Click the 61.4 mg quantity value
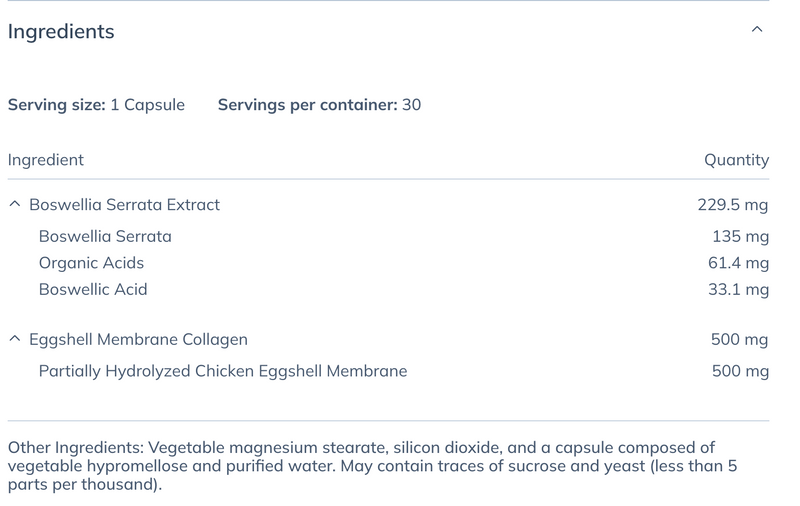This screenshot has height=506, width=800. [x=738, y=264]
